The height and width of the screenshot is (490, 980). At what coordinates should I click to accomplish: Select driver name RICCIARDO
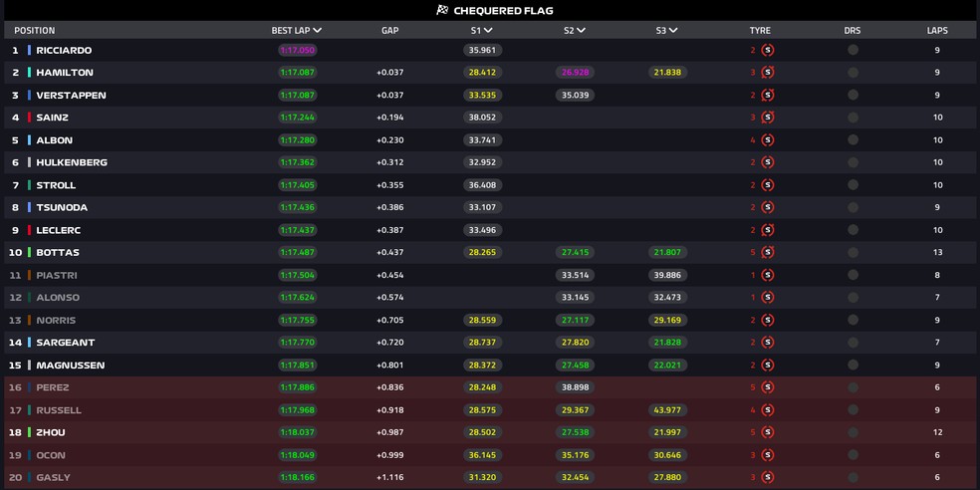pyautogui.click(x=64, y=50)
